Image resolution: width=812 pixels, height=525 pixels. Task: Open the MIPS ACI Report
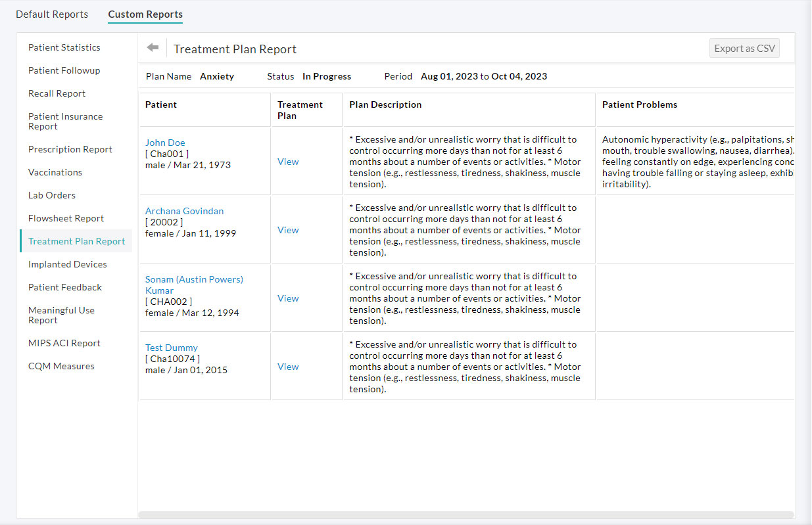pyautogui.click(x=64, y=342)
